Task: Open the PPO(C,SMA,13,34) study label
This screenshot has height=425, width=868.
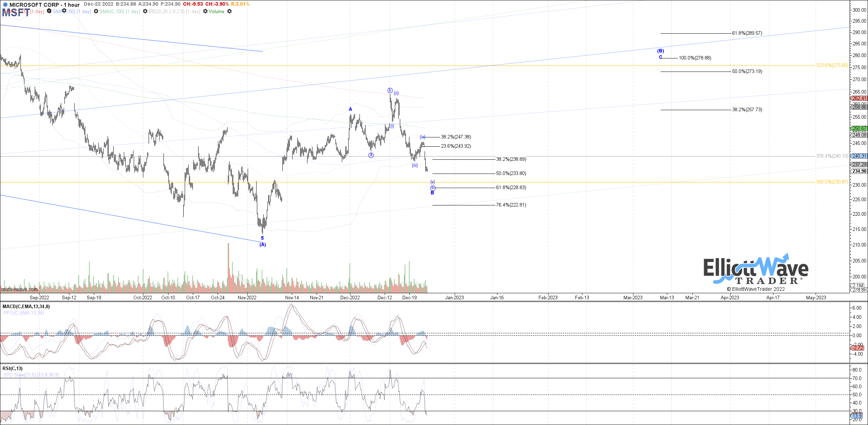Action: (x=23, y=313)
